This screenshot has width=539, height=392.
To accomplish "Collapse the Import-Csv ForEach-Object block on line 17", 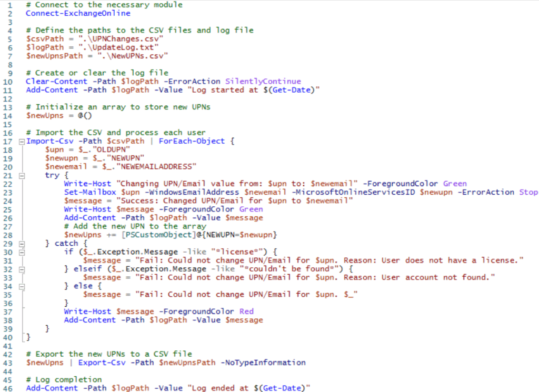I will (x=22, y=142).
